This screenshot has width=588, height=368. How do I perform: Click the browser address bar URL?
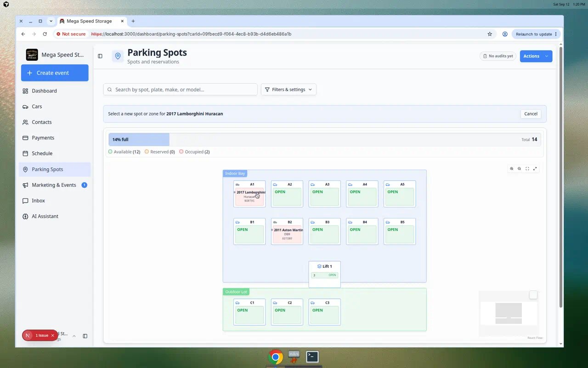(x=191, y=34)
